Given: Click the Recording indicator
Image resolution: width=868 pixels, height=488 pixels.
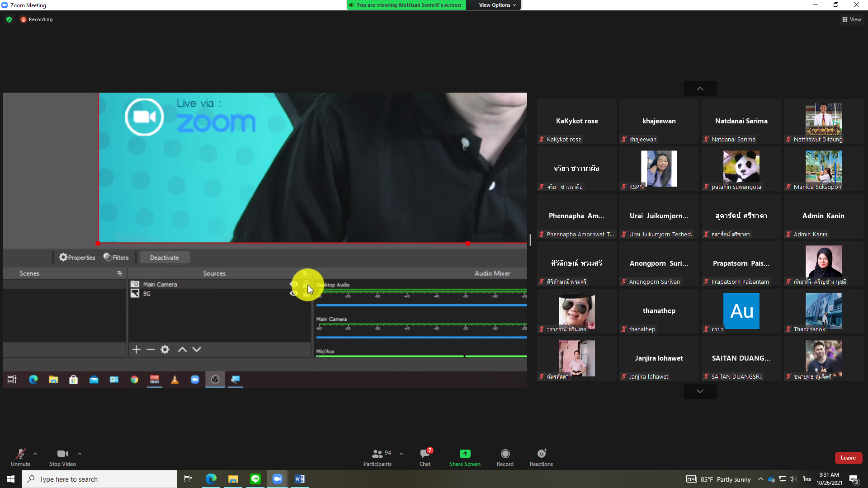Looking at the screenshot, I should [x=37, y=19].
